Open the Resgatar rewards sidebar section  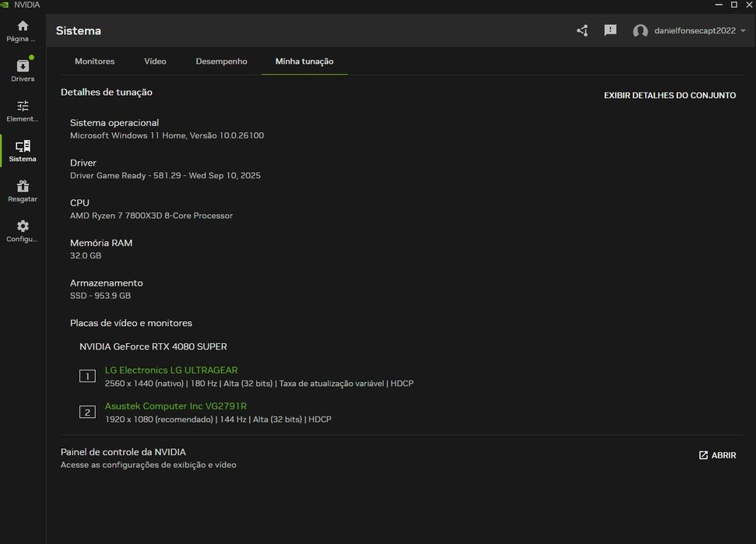(23, 191)
